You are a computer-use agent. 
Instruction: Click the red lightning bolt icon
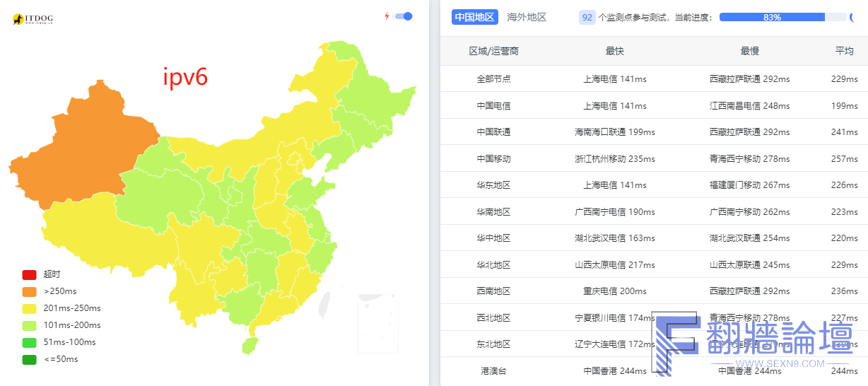pyautogui.click(x=387, y=16)
